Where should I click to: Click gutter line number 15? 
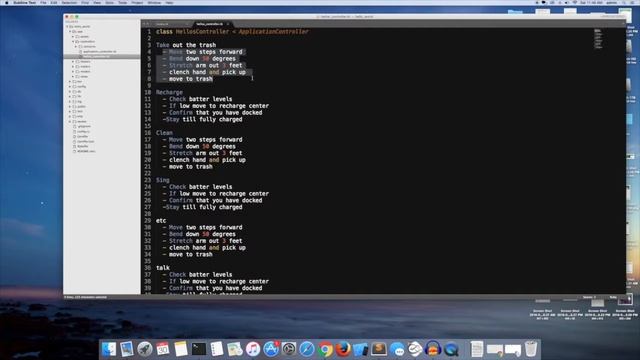coord(148,126)
